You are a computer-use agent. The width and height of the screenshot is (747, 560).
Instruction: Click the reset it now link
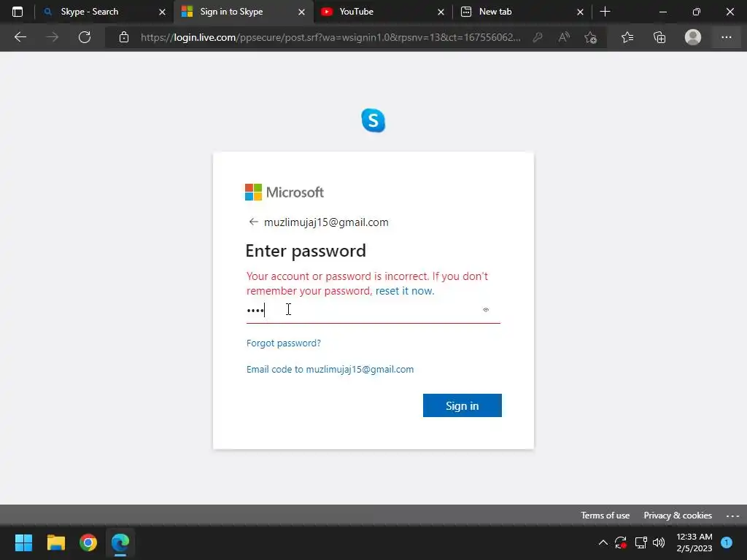[405, 291]
